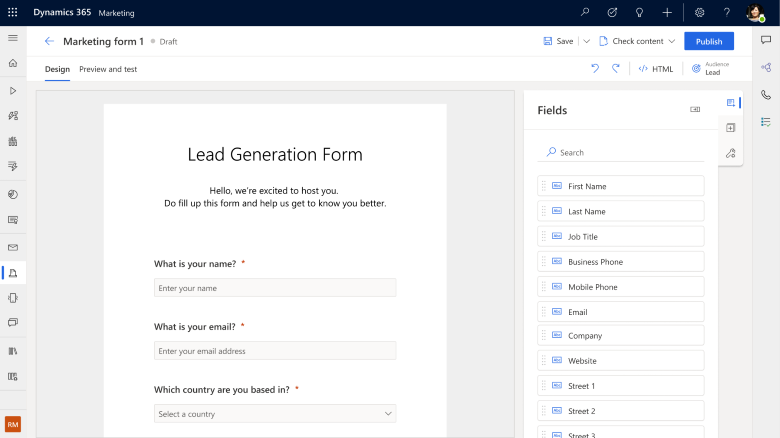
Task: Switch to the Preview and test tab
Action: tap(108, 69)
